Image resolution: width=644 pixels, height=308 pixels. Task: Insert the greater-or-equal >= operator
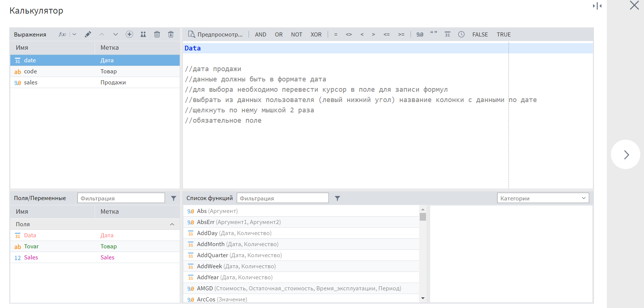(x=401, y=34)
